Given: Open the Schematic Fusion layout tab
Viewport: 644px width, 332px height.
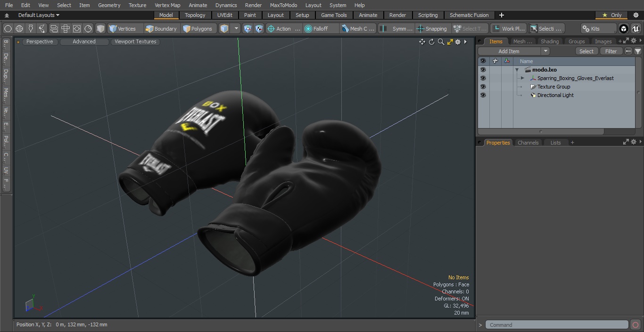Looking at the screenshot, I should [469, 15].
